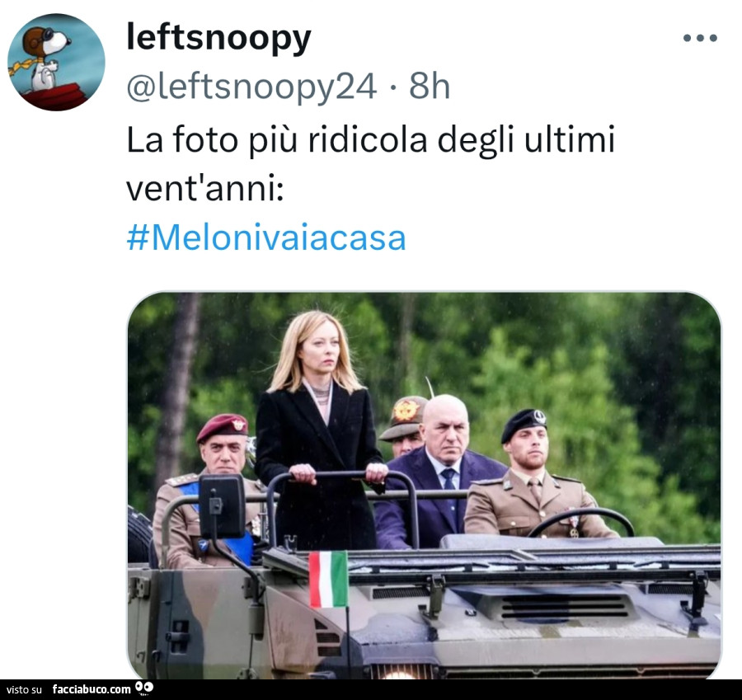
Task: Click the maroon beret of the left officer
Action: pos(222,427)
